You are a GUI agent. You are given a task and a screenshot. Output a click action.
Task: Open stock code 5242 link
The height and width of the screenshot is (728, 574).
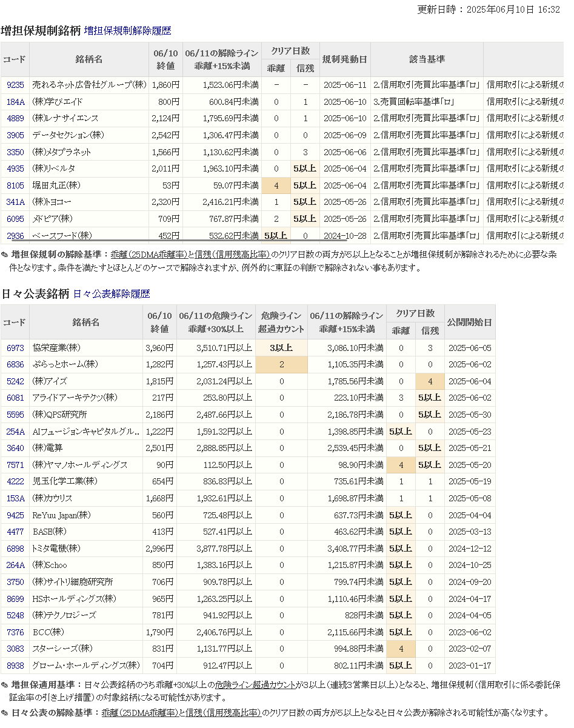tap(15, 381)
